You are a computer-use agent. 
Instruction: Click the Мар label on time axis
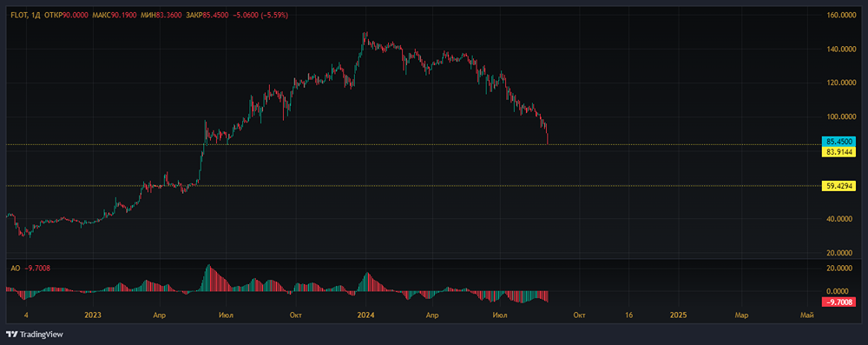coord(741,315)
